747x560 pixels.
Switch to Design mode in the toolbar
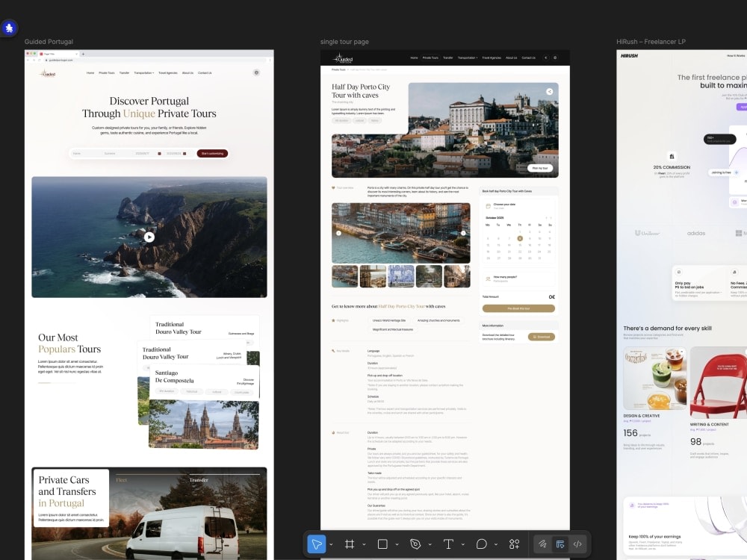560,544
